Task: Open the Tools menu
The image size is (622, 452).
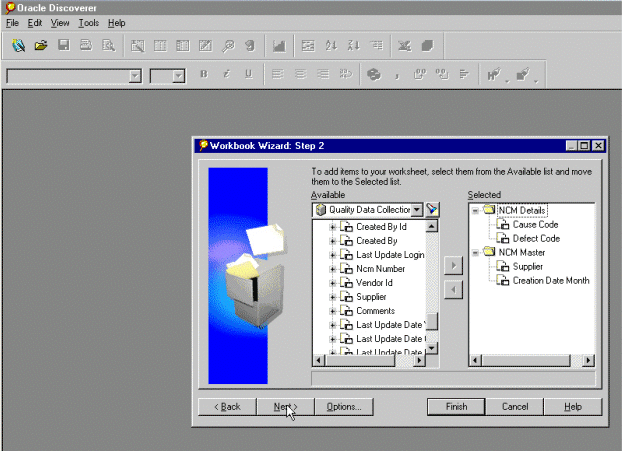Action: tap(88, 23)
